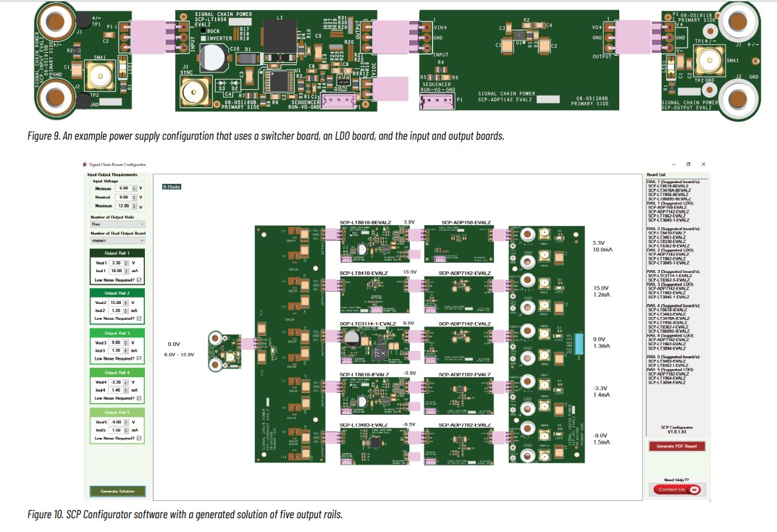Toggle Low Noise Required for Output Rail 1
Image resolution: width=777 pixels, height=532 pixels.
139,280
